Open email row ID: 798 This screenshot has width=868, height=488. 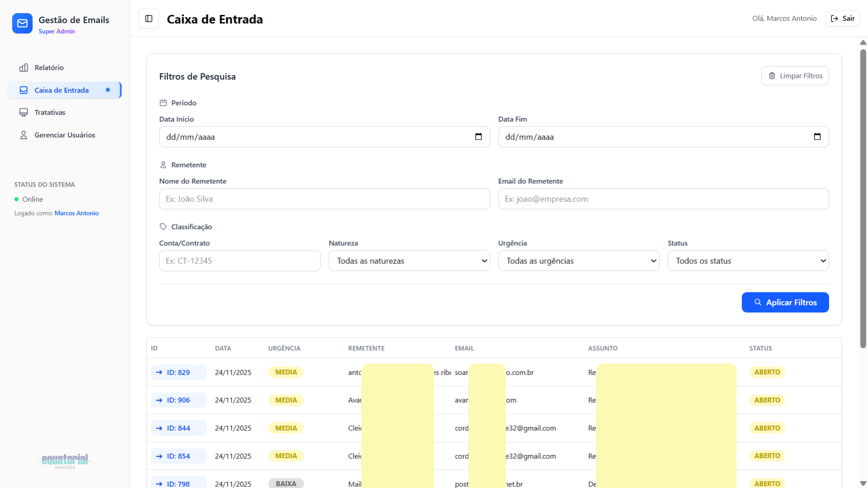click(x=179, y=483)
